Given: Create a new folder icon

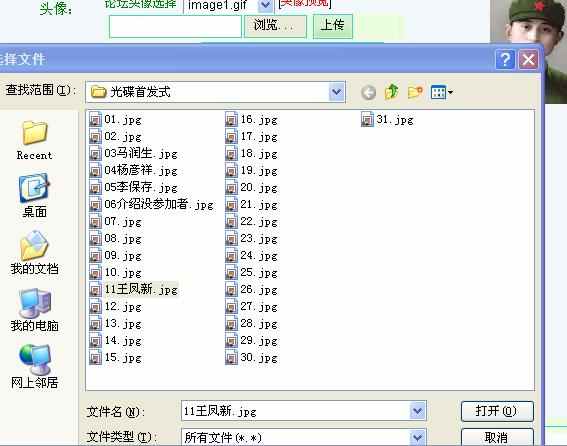Looking at the screenshot, I should point(415,92).
